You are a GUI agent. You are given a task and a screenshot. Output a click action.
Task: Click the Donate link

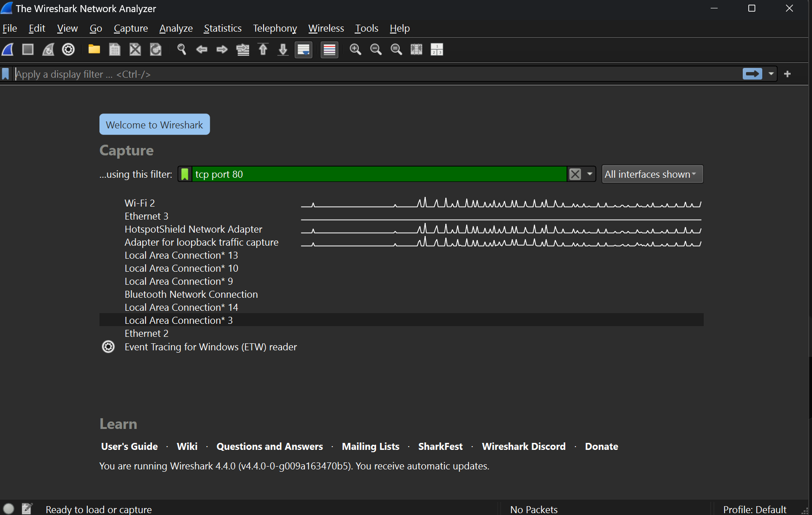tap(601, 447)
